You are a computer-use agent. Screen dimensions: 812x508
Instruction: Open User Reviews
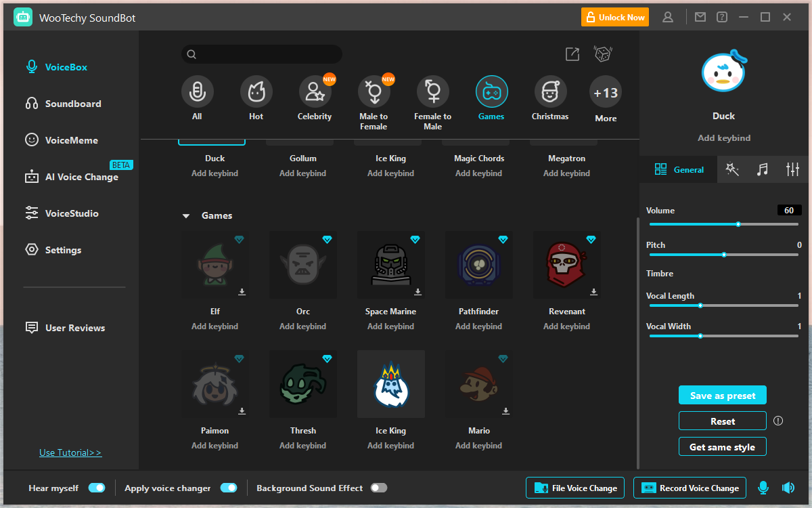(65, 328)
